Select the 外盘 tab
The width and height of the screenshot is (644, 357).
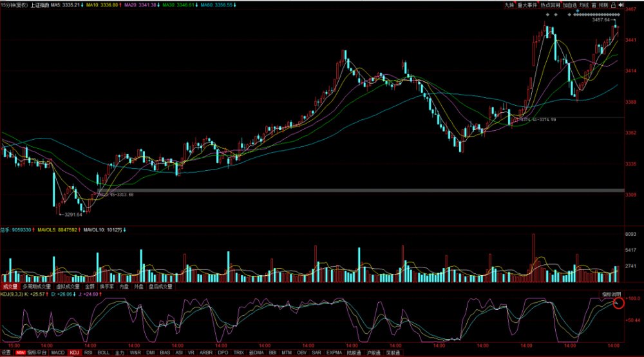[139, 286]
